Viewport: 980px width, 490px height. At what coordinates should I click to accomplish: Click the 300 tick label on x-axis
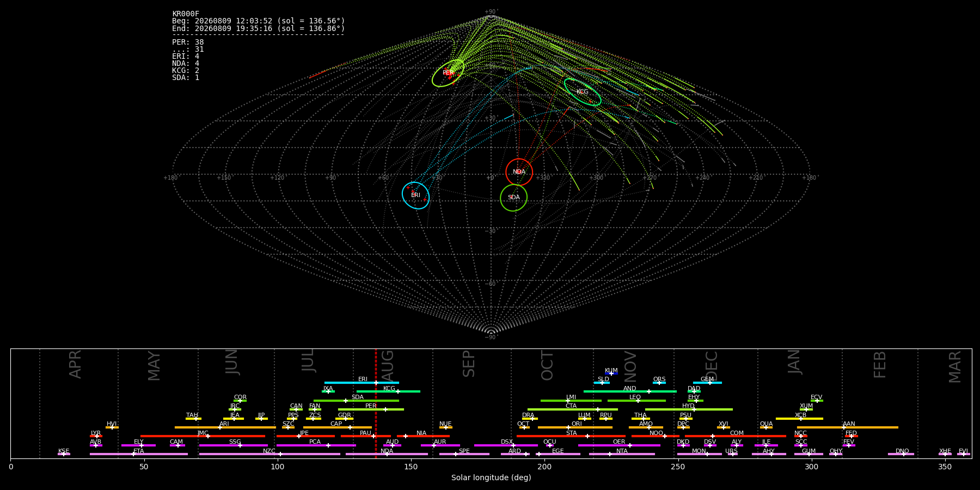(x=811, y=467)
